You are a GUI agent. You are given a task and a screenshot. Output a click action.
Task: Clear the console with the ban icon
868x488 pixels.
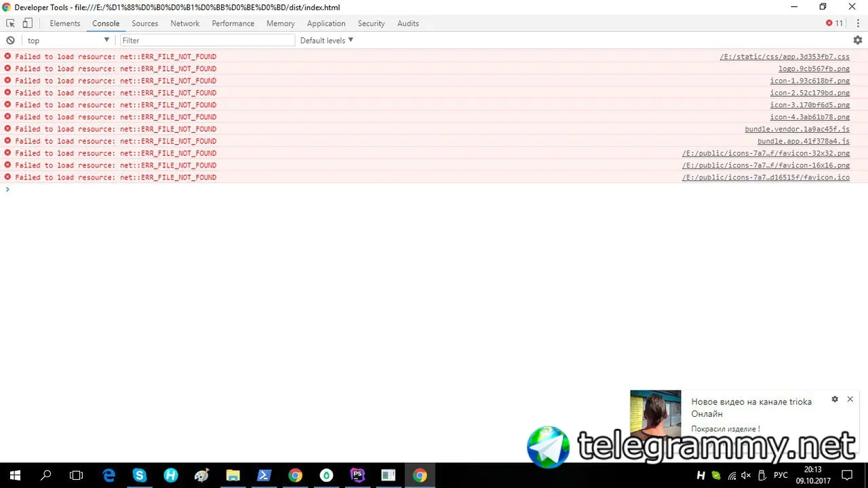10,41
